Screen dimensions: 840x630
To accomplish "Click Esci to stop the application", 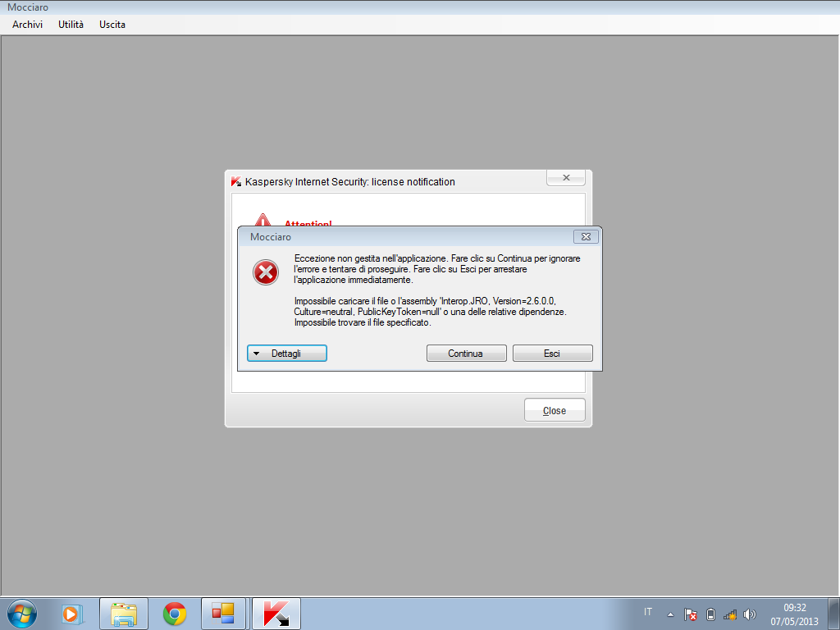I will 552,354.
